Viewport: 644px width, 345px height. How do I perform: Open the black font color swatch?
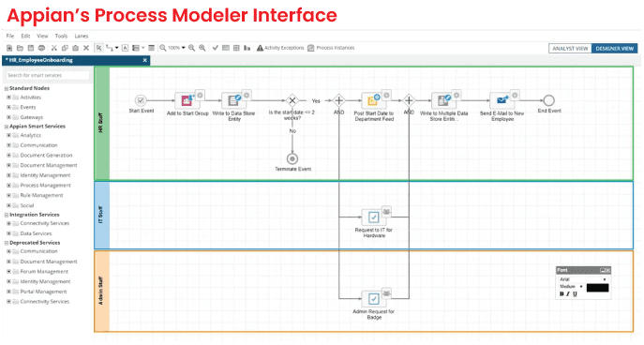[597, 288]
